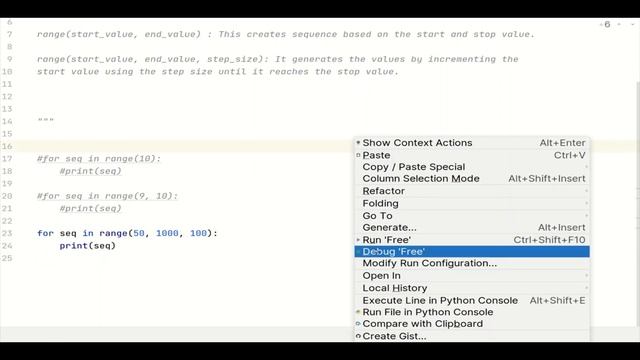Image resolution: width=640 pixels, height=360 pixels.
Task: Click the Compare with Clipboard icon
Action: pos(358,324)
